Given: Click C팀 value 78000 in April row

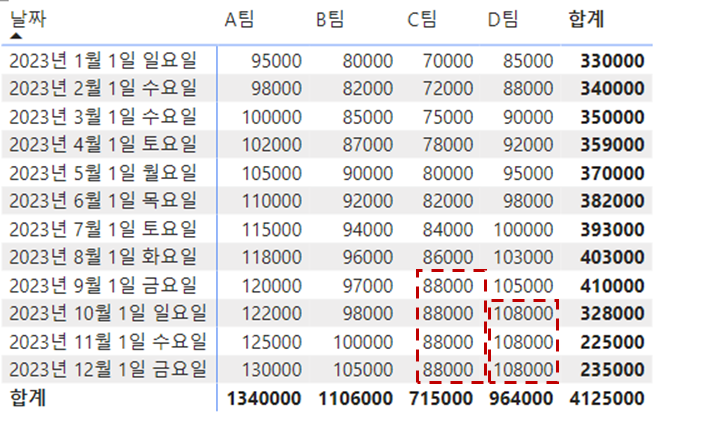Looking at the screenshot, I should (x=448, y=145).
